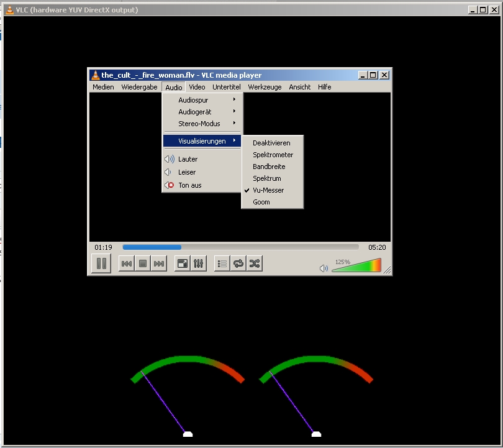The image size is (503, 448).
Task: Skip to previous track button
Action: tap(126, 263)
